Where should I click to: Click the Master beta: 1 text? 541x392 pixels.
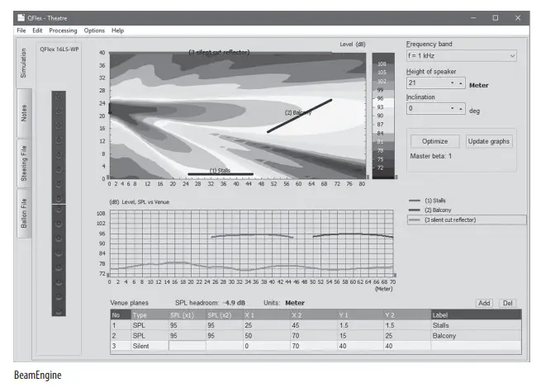tap(430, 156)
